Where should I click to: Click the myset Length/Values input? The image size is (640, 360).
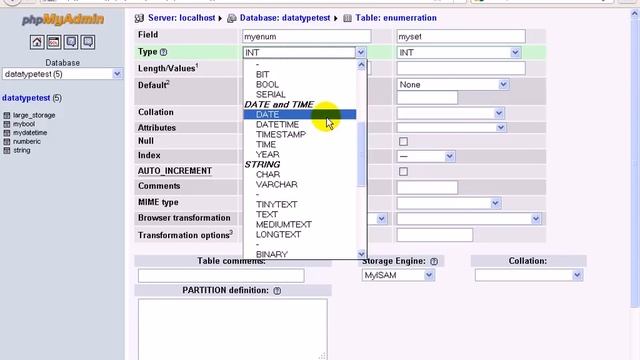(461, 68)
